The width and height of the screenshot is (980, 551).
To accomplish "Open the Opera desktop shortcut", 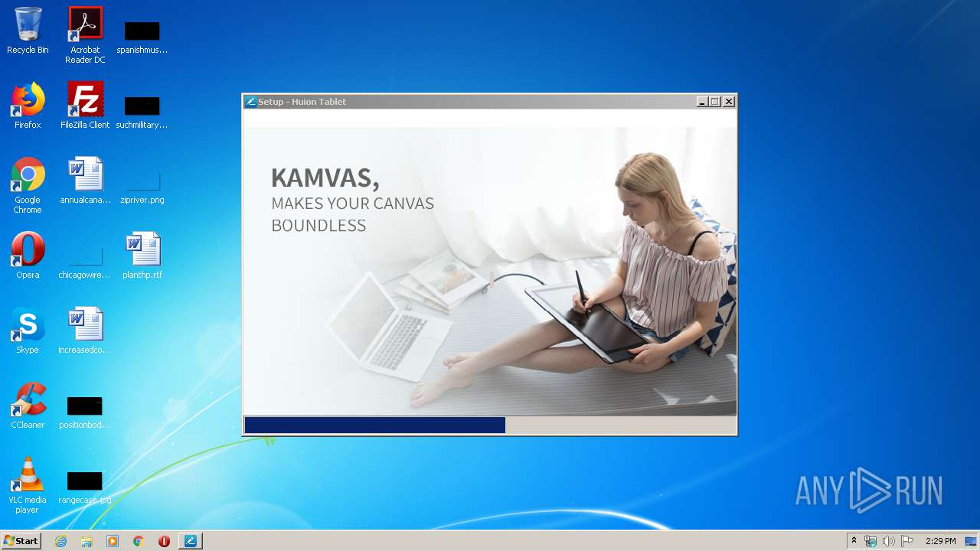I will point(28,256).
